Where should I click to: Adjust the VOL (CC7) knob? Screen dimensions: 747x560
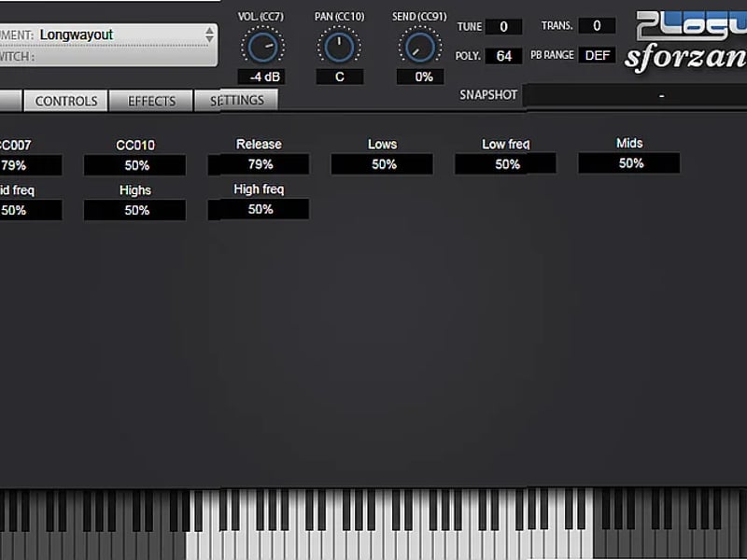click(261, 47)
